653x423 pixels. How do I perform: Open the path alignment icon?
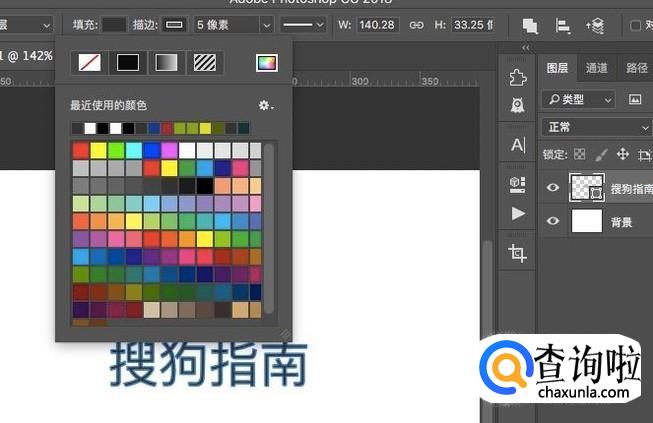click(x=563, y=26)
